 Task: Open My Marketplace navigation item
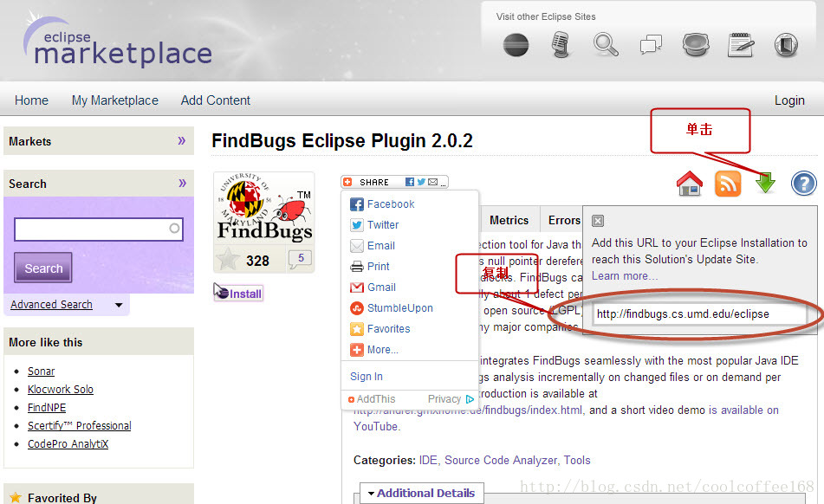(115, 100)
